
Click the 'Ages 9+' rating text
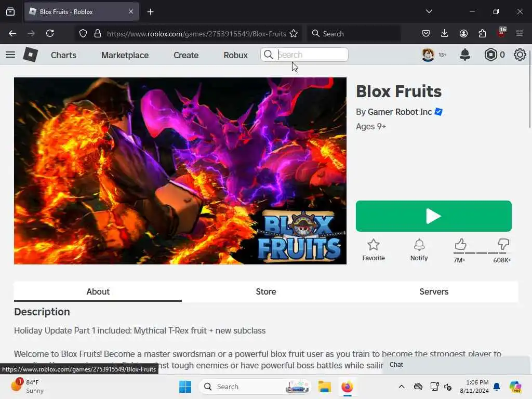[x=371, y=127]
